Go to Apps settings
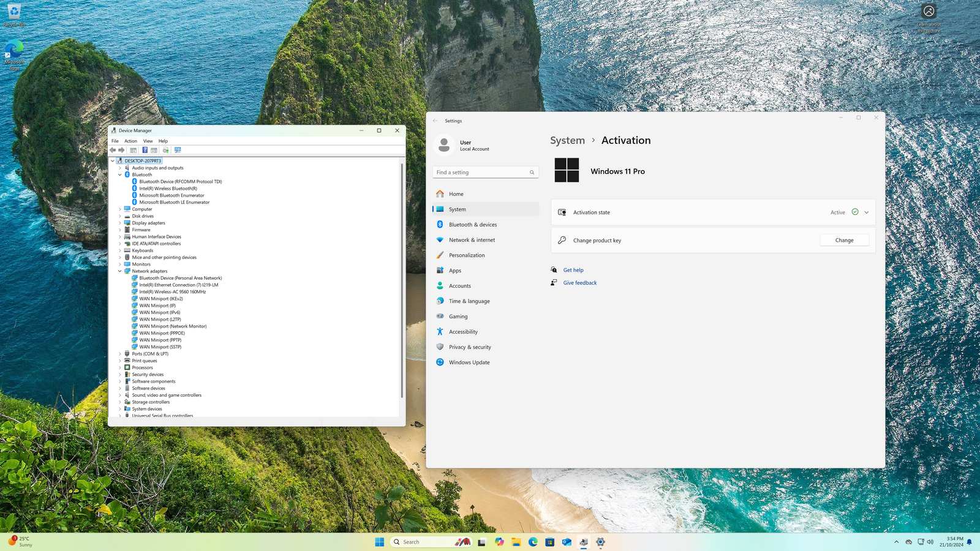Screen dimensions: 980x551 pos(486,271)
